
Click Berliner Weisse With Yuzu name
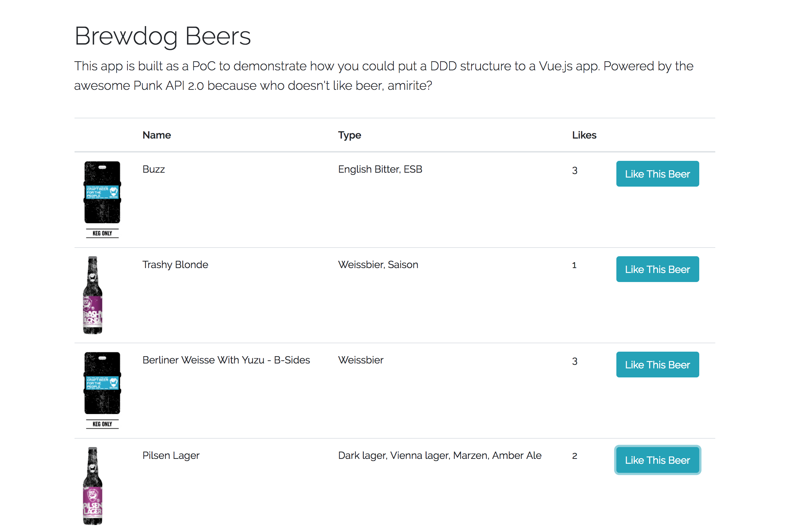(226, 360)
